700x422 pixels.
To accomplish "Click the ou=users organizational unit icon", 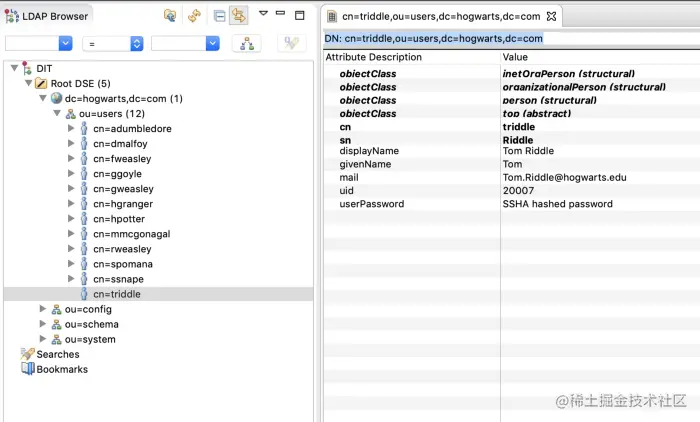I will click(71, 113).
